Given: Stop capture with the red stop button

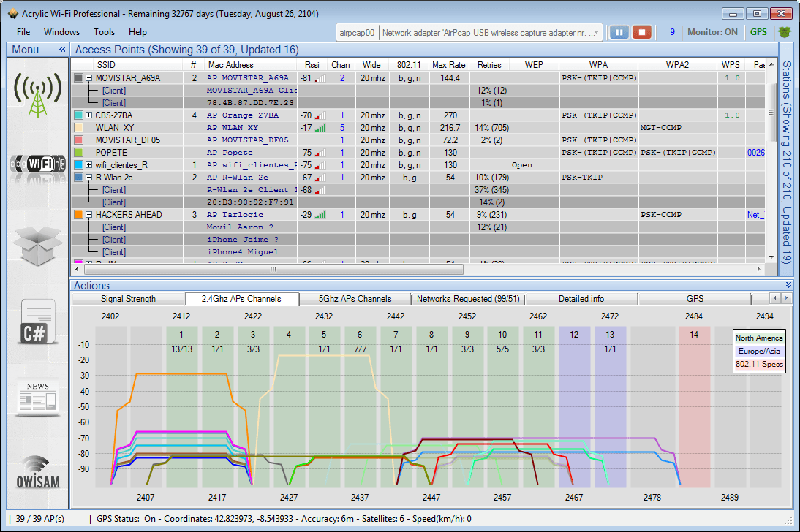Looking at the screenshot, I should point(641,32).
